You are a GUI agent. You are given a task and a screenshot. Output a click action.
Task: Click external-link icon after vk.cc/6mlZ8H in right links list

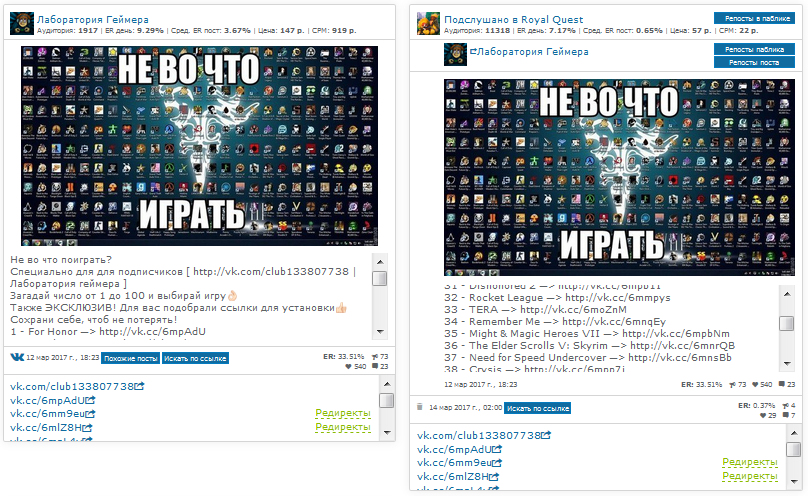(x=494, y=477)
